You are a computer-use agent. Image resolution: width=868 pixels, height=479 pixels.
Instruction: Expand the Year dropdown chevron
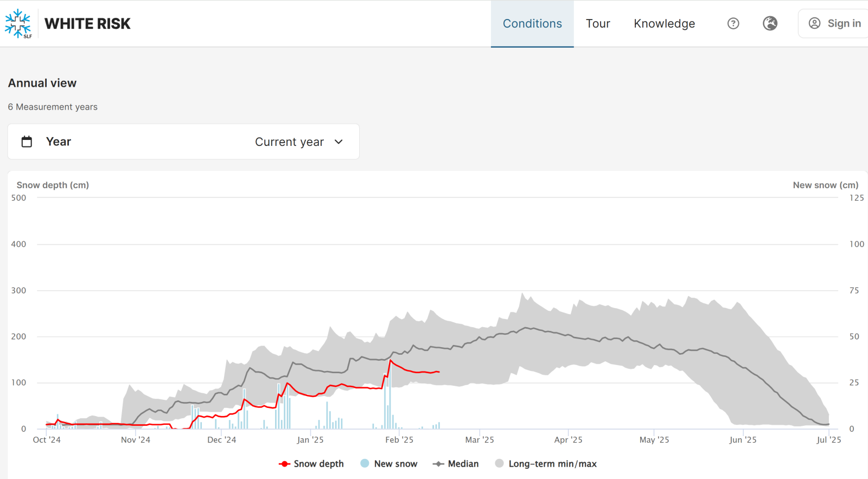339,142
